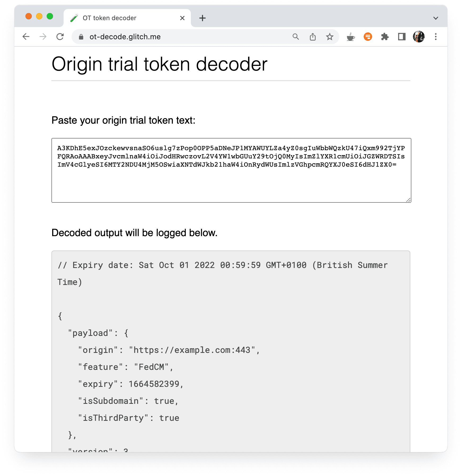Click the test tube favicon on the tab
Image resolution: width=462 pixels, height=476 pixels.
(x=73, y=18)
